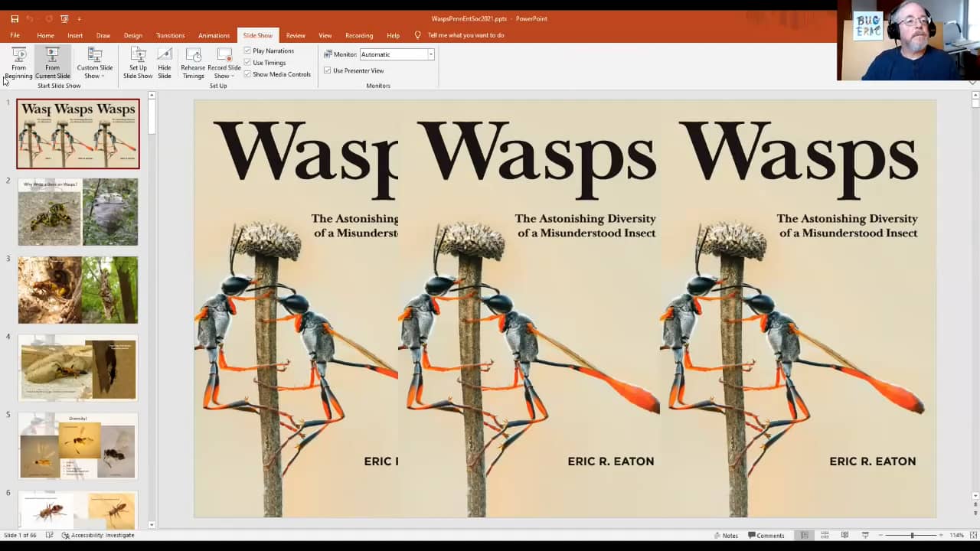The height and width of the screenshot is (551, 980).
Task: Click the lightbulb Tell Me icon
Action: tap(417, 35)
